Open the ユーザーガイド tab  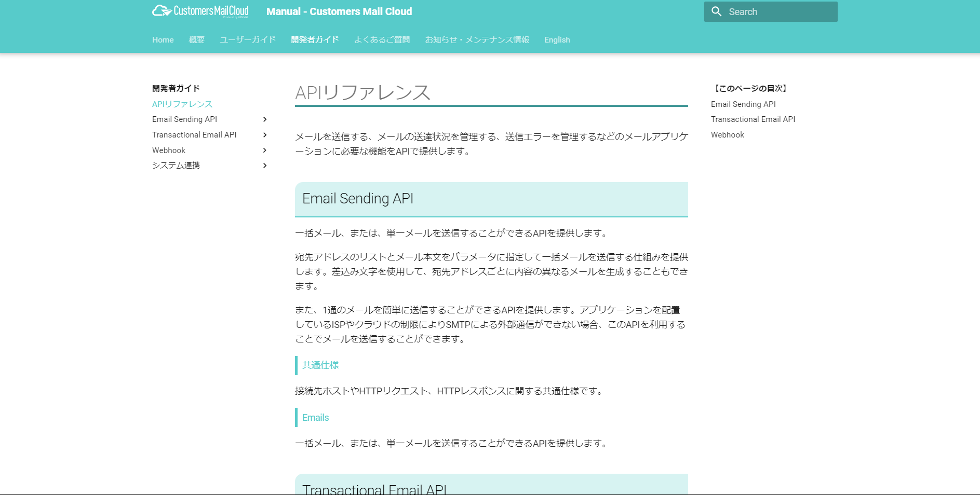tap(247, 40)
